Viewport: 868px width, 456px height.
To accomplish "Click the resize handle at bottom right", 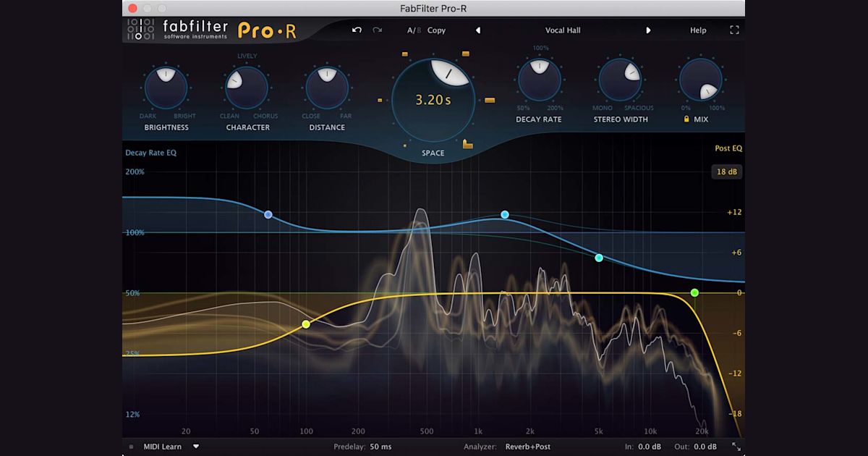I will 738,447.
